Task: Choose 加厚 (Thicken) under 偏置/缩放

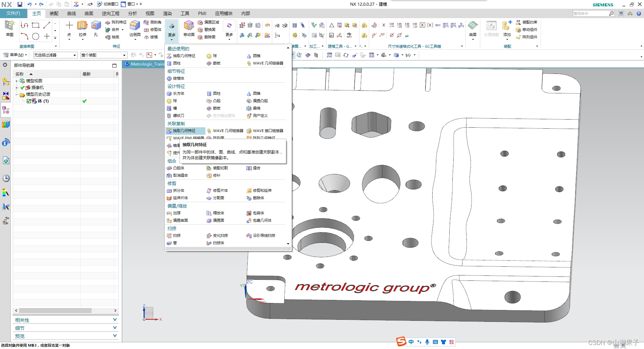Action: tap(174, 213)
